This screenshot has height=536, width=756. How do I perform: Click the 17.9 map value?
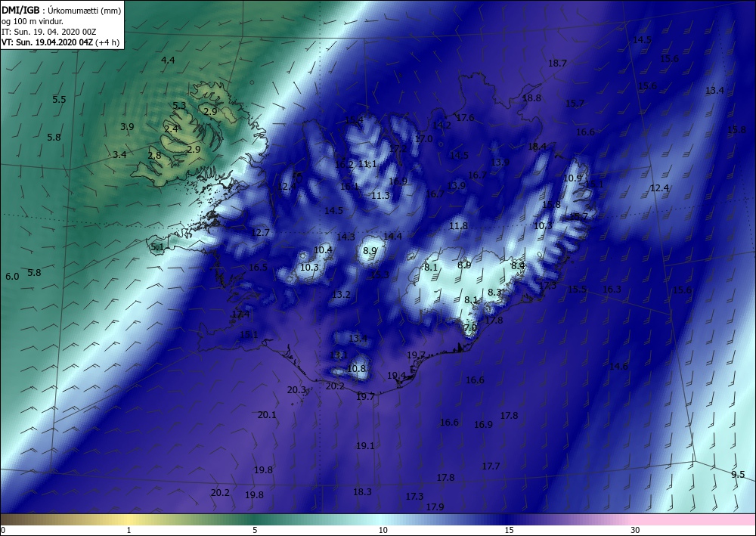[435, 507]
